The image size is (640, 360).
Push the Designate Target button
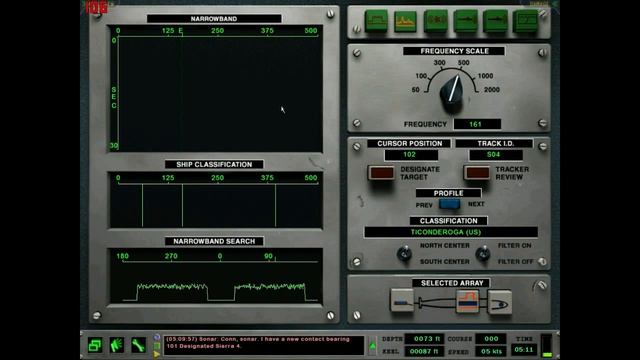(381, 173)
